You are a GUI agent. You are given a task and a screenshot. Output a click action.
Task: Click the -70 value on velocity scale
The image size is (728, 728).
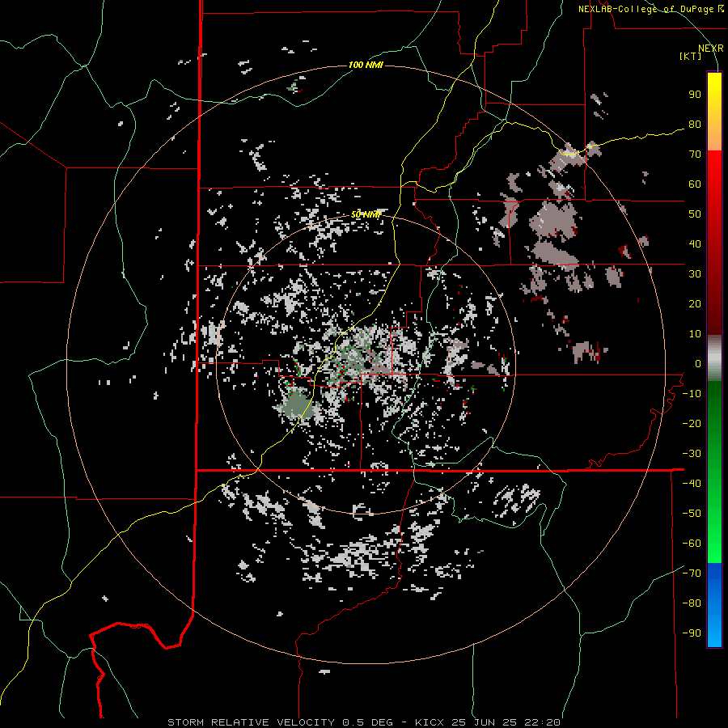(x=692, y=574)
